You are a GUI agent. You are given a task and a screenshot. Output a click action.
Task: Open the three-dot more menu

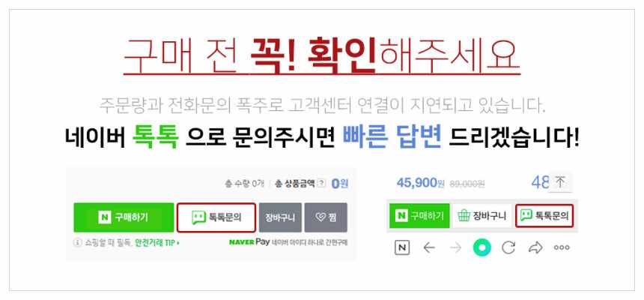[562, 247]
